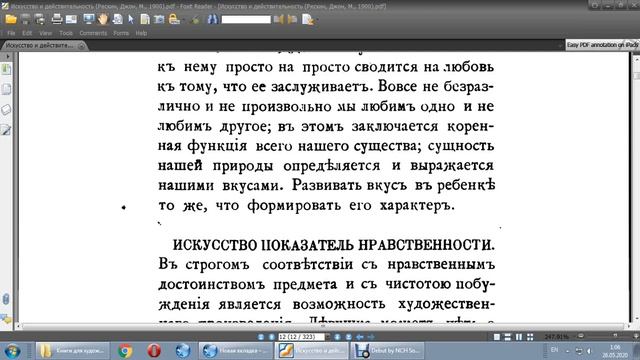Click the page number field 12 (12 / 323)
The image size is (640, 360).
point(301,337)
